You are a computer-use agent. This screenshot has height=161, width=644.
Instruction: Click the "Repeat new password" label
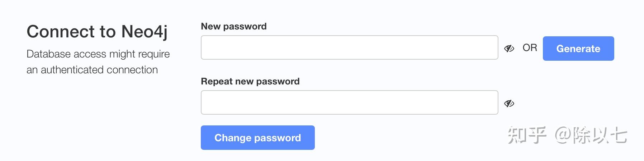[250, 81]
